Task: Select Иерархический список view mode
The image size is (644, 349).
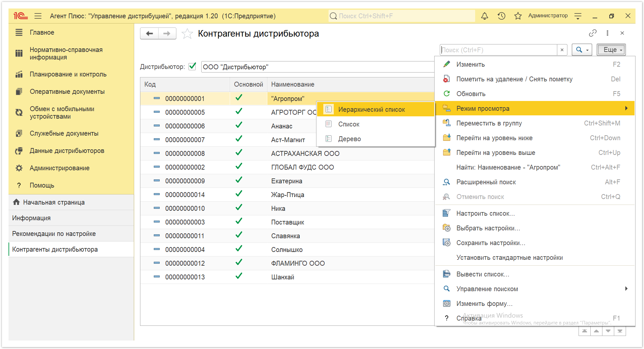Action: (375, 109)
